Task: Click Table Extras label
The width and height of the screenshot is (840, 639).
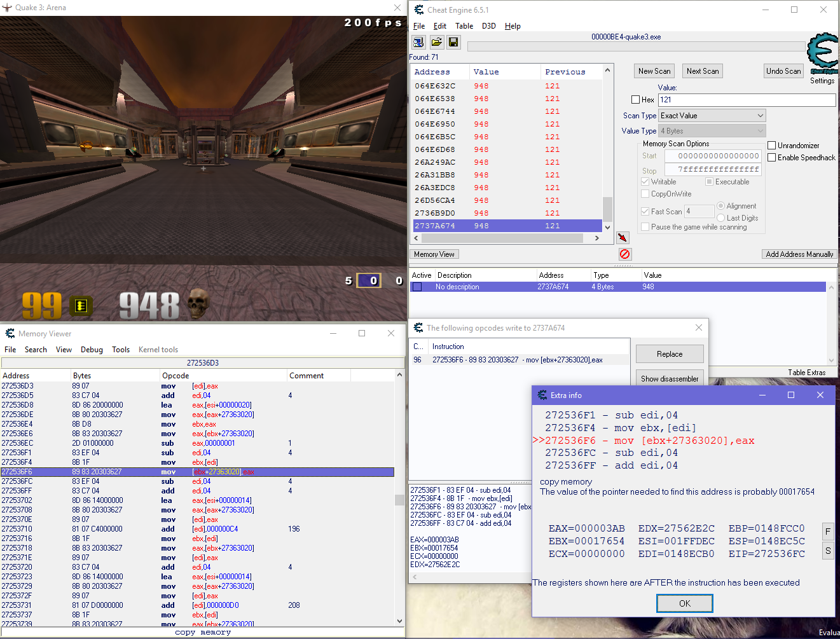Action: tap(806, 373)
